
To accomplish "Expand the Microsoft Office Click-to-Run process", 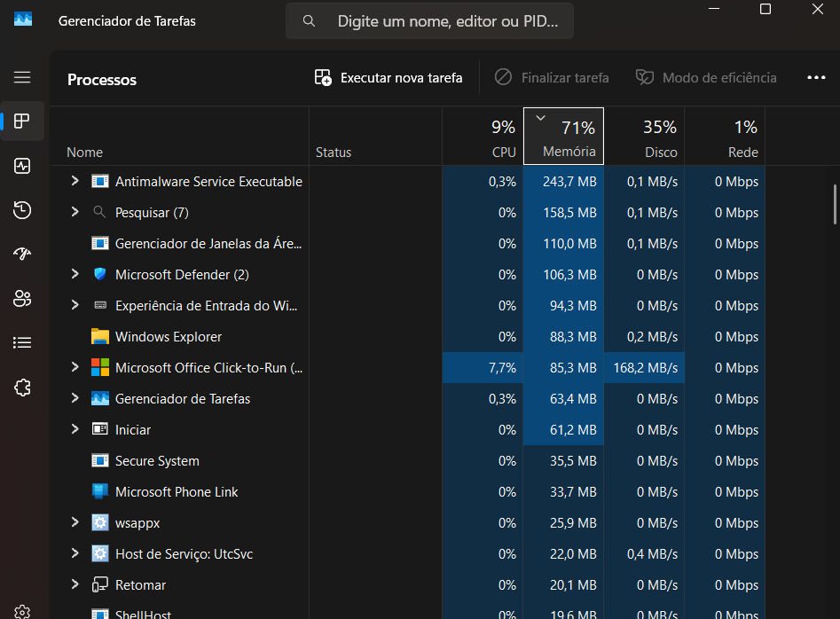I will point(75,368).
